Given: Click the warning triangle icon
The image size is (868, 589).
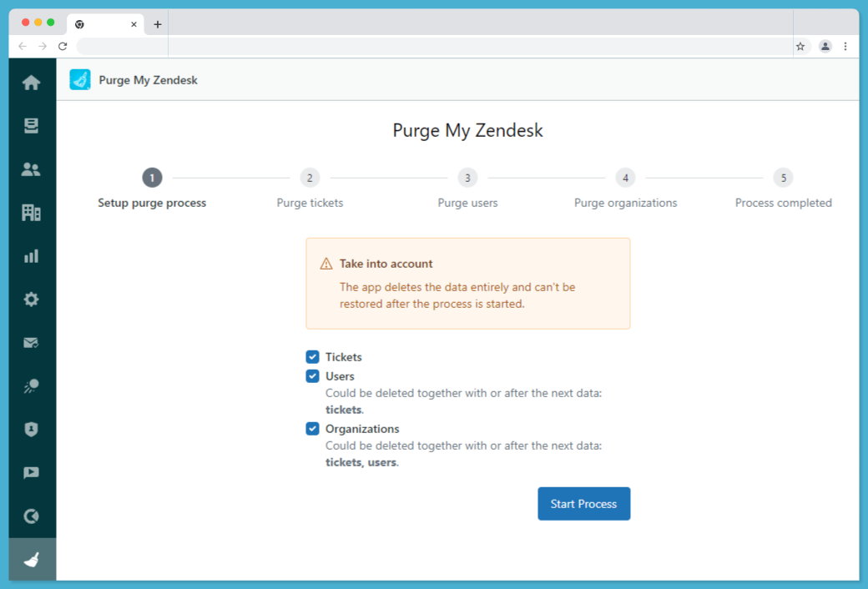Looking at the screenshot, I should [326, 264].
